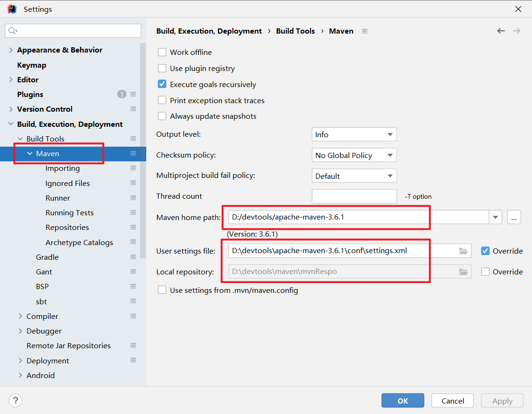Open help with the question mark button
532x414 pixels.
pos(15,400)
